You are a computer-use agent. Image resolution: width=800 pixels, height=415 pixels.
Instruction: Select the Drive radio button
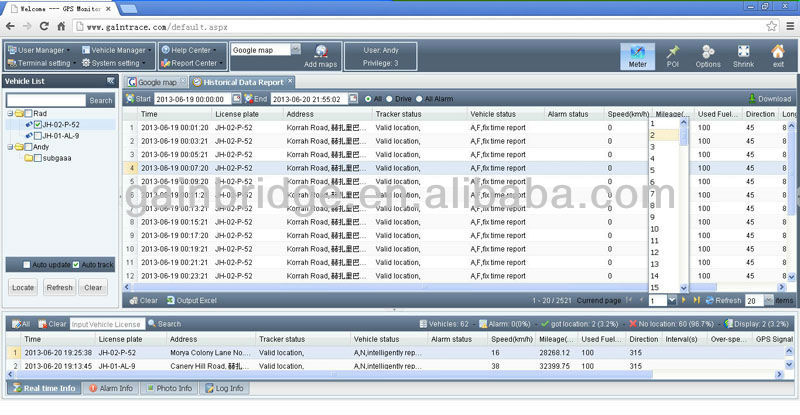pos(390,99)
